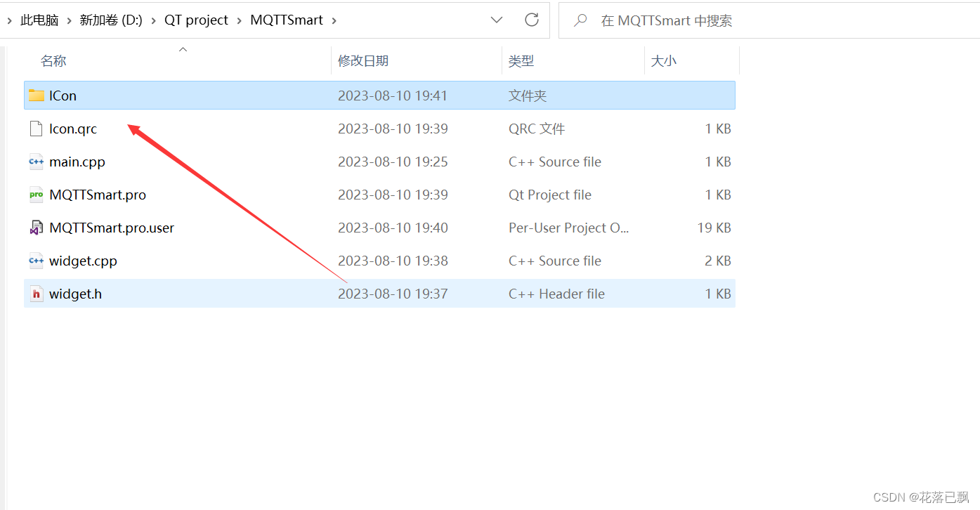Click the 2023-08-10 19:40 date cell

pos(393,228)
